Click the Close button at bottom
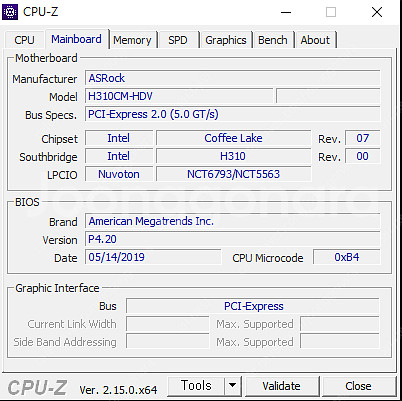This screenshot has width=402, height=401. coord(358,386)
